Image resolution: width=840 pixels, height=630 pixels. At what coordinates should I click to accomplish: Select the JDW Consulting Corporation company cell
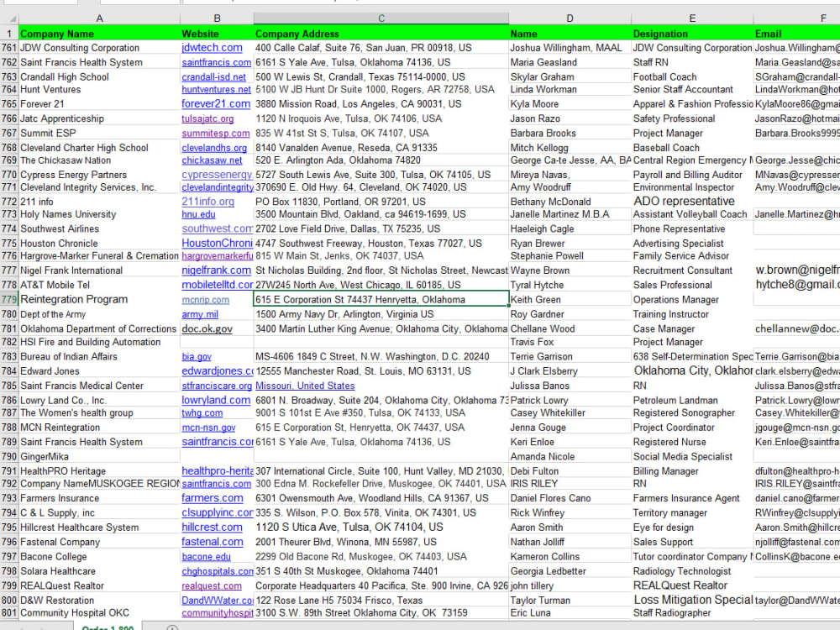99,48
